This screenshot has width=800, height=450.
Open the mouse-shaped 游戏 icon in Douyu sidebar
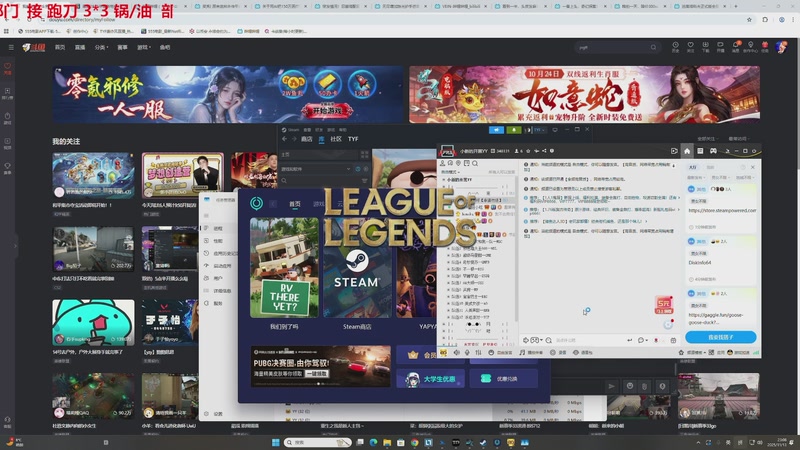pyautogui.click(x=7, y=118)
